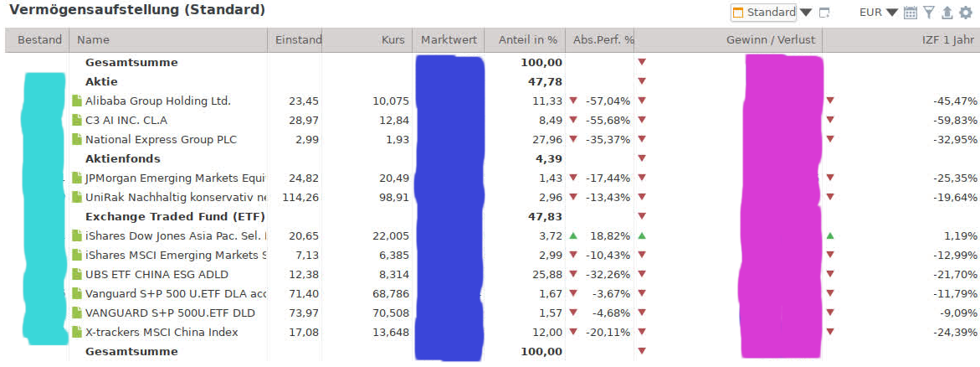The height and width of the screenshot is (367, 980).
Task: Open the settings gear icon
Action: click(966, 13)
